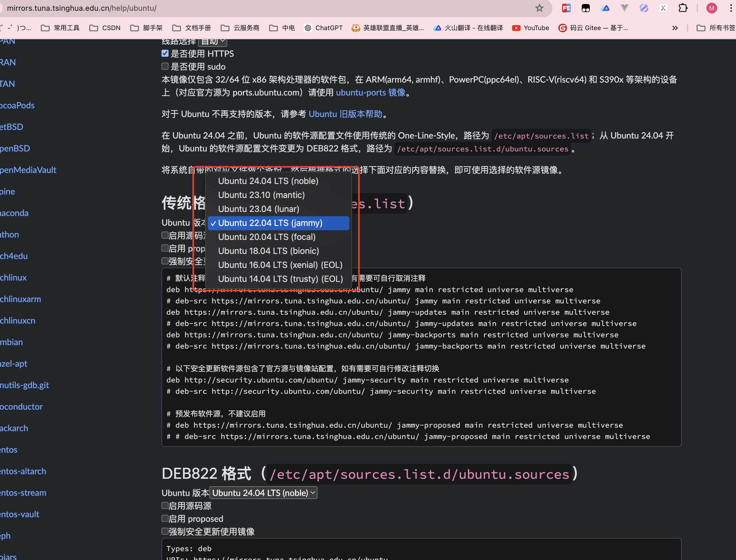Open the ubuntu-ports 镜像 link
This screenshot has height=560, width=736.
click(371, 92)
